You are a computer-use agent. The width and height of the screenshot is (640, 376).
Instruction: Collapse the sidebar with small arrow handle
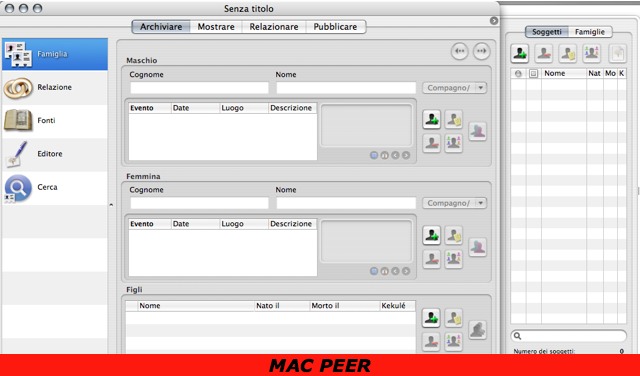click(111, 205)
